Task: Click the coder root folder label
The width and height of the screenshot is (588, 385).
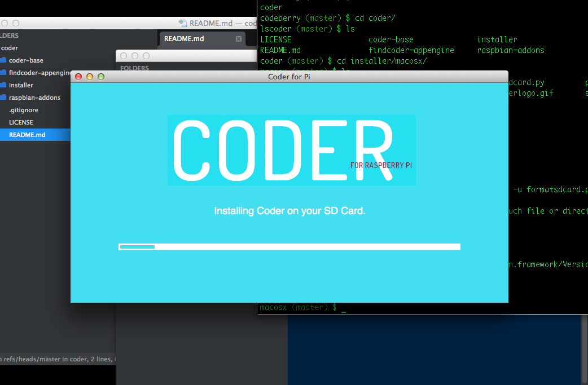Action: [10, 48]
